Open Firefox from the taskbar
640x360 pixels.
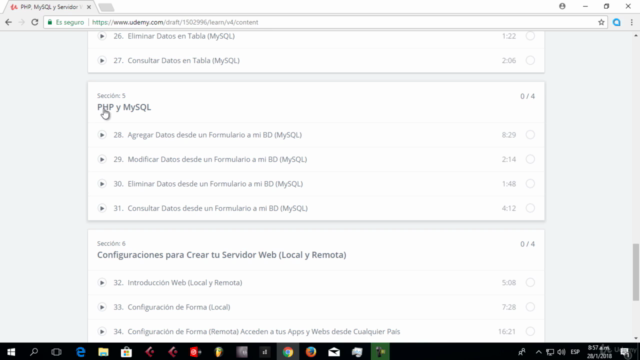[311, 352]
